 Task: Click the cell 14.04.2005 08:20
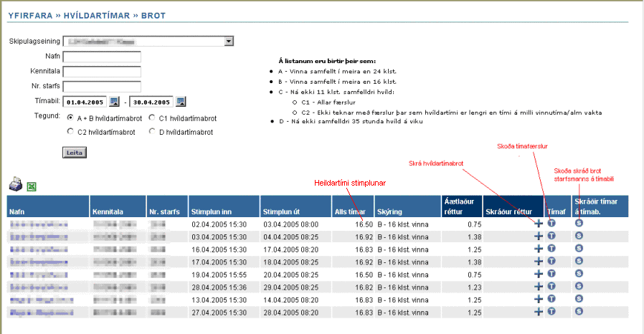click(290, 300)
